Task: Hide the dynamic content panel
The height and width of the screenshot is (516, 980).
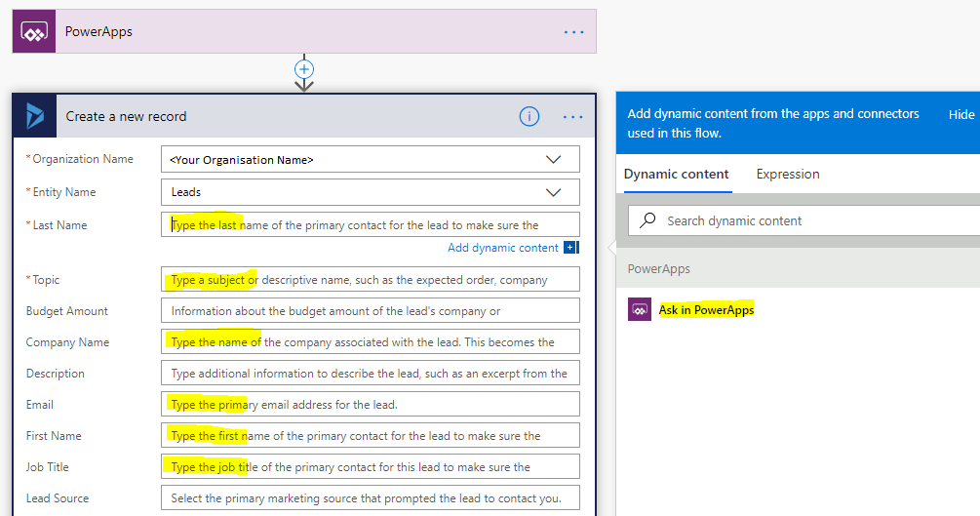Action: 961,114
